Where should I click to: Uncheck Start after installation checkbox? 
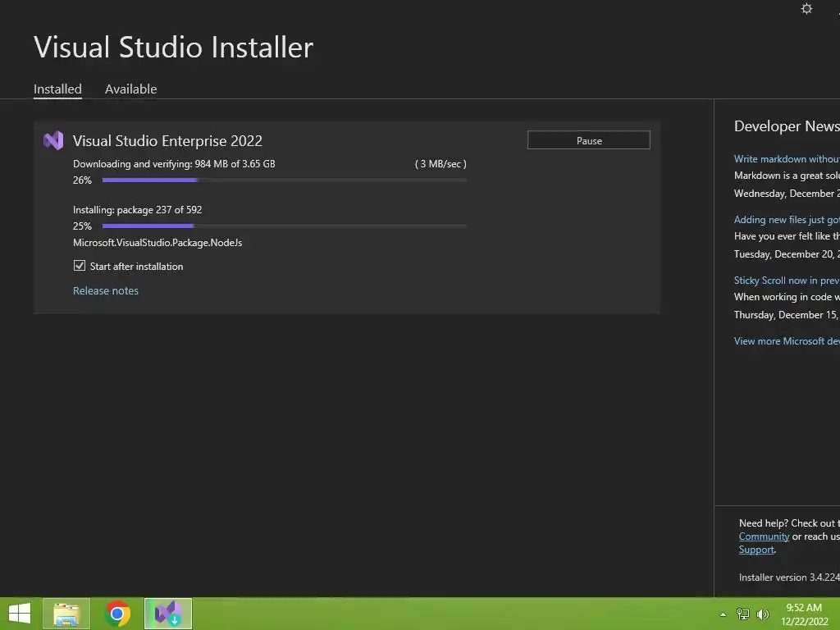(80, 266)
